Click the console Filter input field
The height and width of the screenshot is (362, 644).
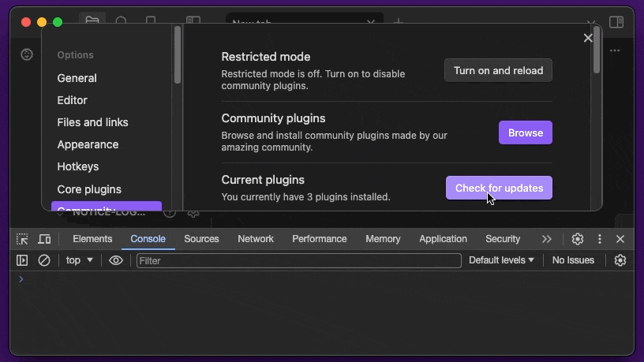coord(298,260)
